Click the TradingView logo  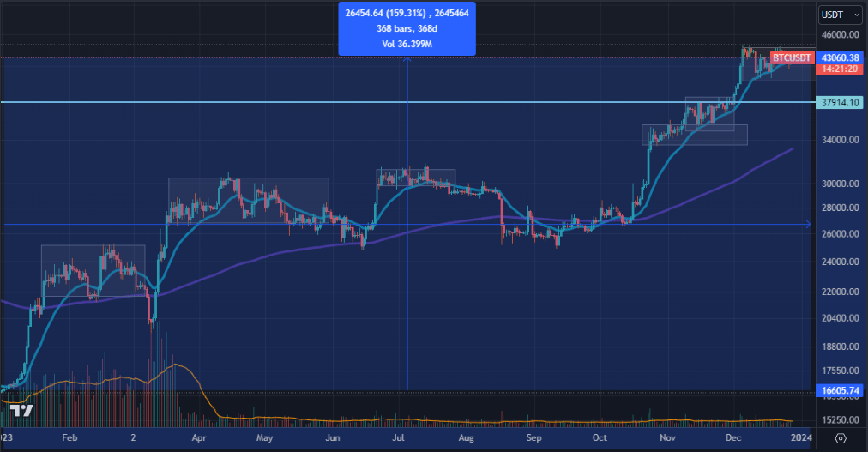click(x=21, y=411)
